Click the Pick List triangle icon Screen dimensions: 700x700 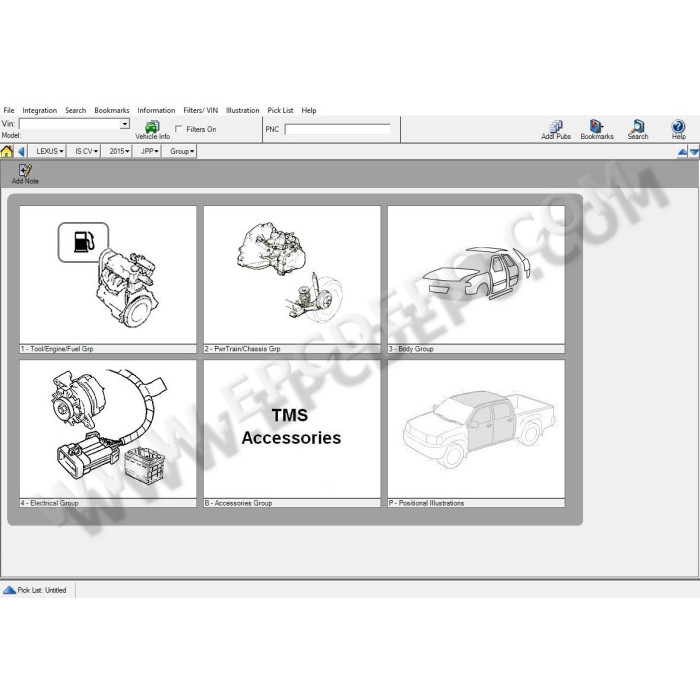tap(9, 590)
